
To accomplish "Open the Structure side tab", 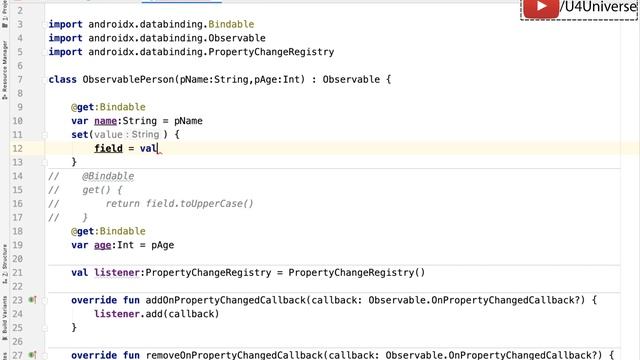I will [x=4, y=264].
